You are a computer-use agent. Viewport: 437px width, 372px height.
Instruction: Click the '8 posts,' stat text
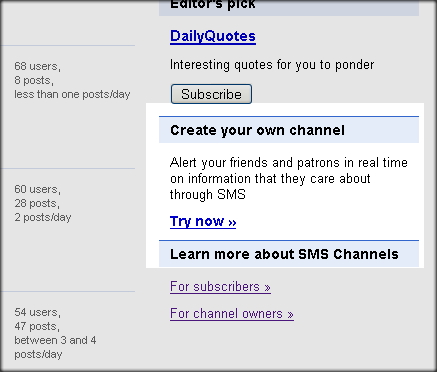tap(34, 80)
